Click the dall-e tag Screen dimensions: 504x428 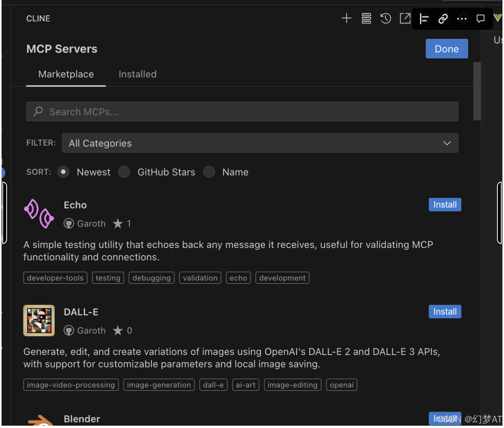(213, 385)
